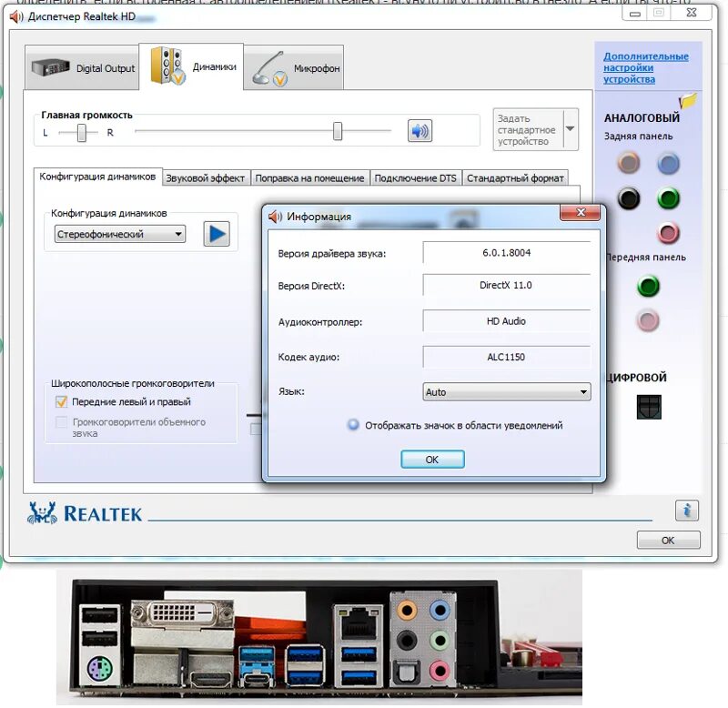Click the blue rear panel jack
The width and height of the screenshot is (728, 708).
668,164
